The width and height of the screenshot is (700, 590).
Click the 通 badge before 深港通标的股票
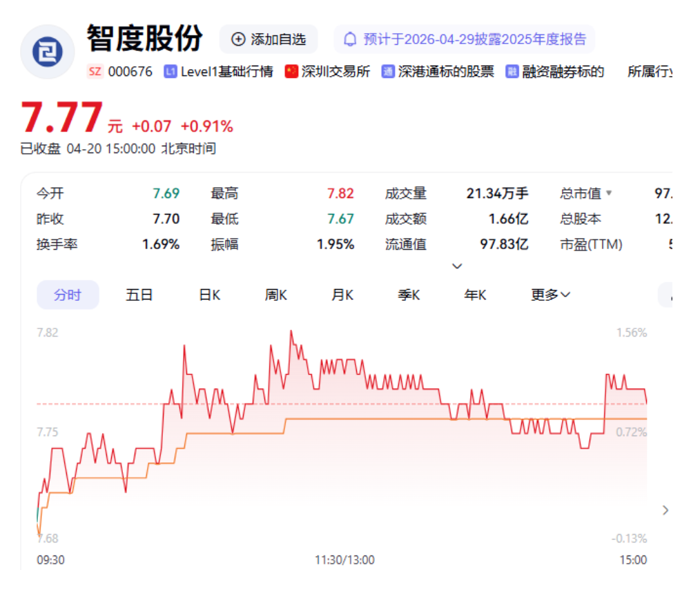point(388,71)
